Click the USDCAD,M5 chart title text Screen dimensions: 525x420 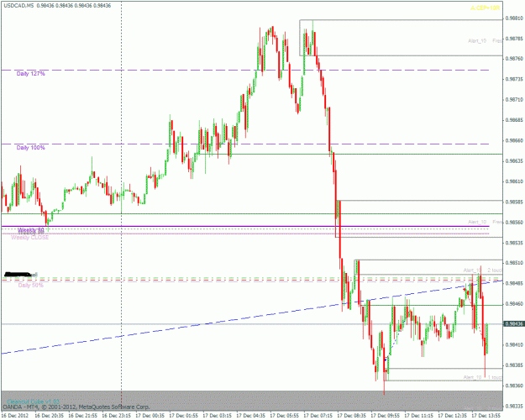pos(18,6)
